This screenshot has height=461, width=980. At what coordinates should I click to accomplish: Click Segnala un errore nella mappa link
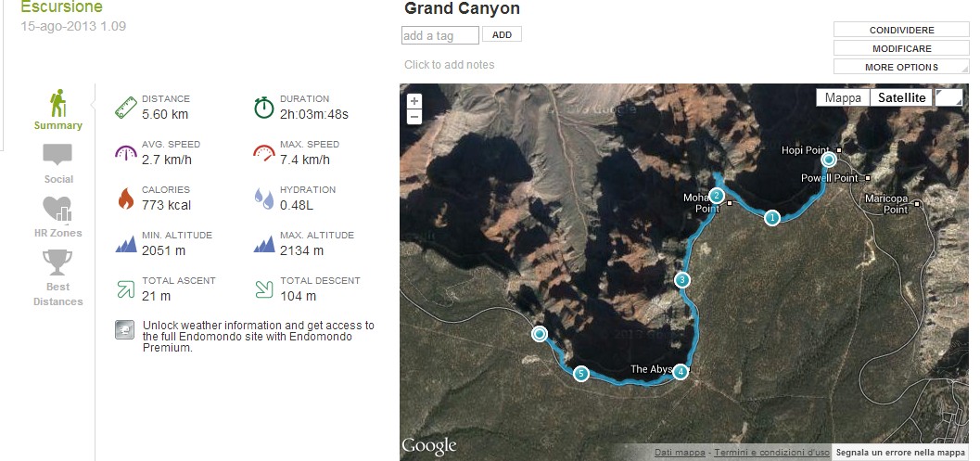click(900, 453)
